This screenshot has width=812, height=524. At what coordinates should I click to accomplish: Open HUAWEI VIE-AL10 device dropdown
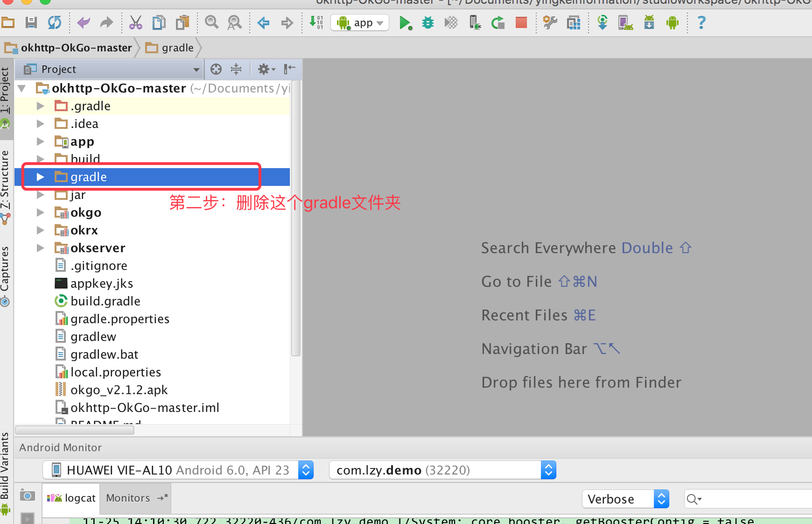click(x=178, y=470)
